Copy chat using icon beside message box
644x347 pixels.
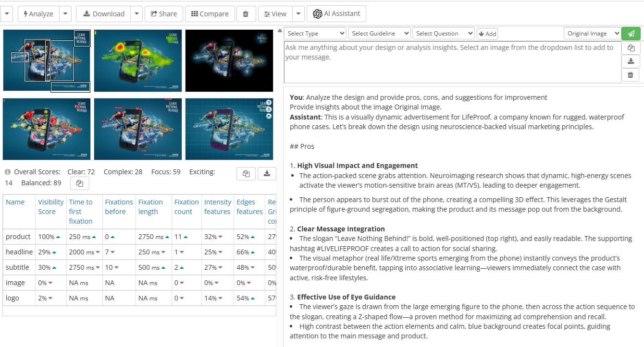click(631, 48)
